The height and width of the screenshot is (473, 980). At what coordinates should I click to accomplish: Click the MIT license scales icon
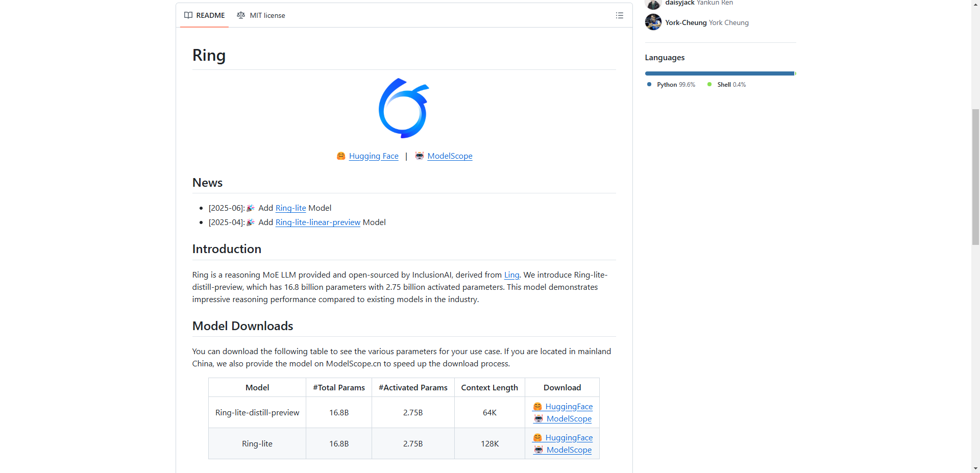point(241,15)
